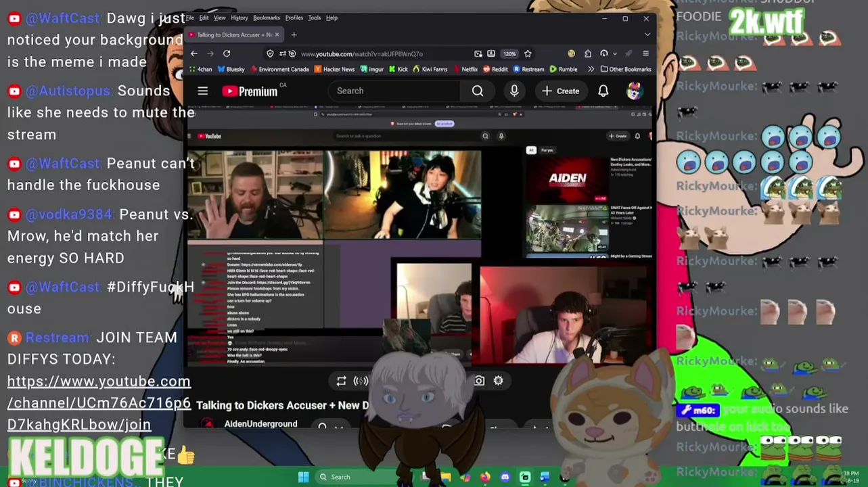This screenshot has width=868, height=487.
Task: Open Discord from the taskbar
Action: (505, 477)
